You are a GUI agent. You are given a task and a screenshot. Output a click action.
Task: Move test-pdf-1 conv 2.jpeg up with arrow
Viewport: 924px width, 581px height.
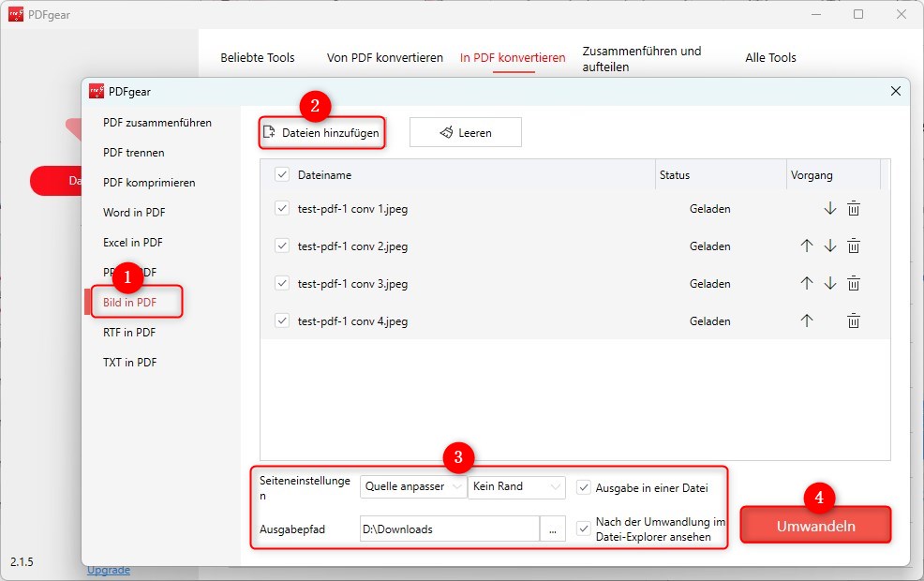[806, 246]
